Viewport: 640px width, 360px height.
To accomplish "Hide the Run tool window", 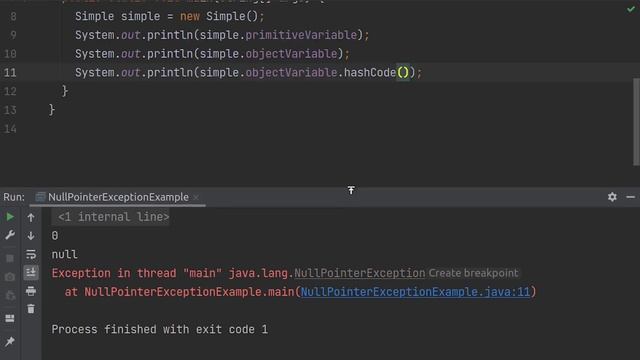I will pos(630,197).
